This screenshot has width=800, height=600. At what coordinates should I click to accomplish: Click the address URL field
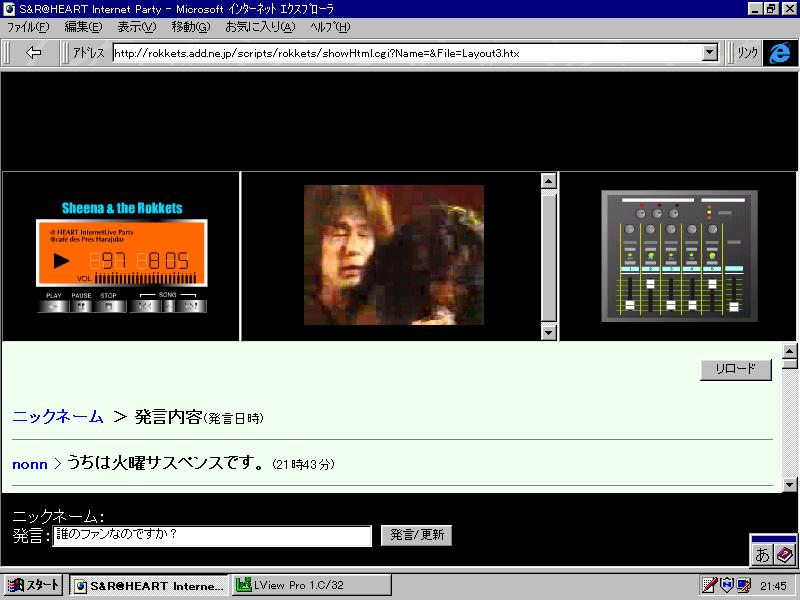(407, 53)
